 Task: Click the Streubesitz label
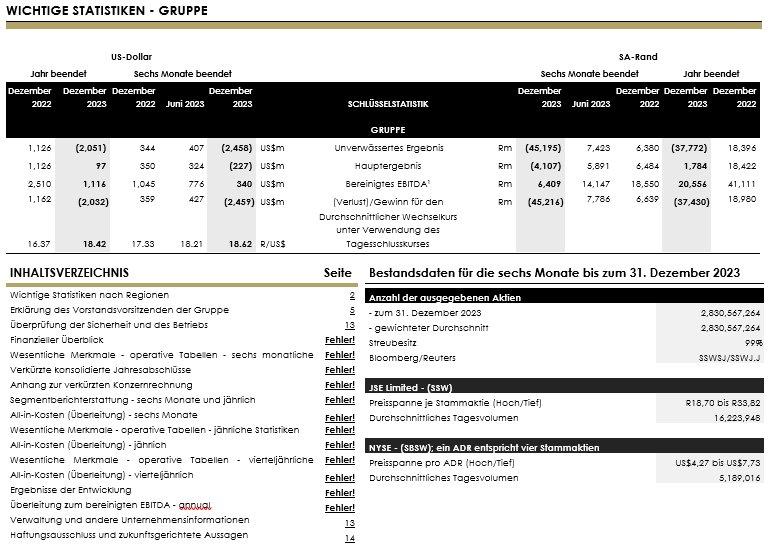coord(392,343)
